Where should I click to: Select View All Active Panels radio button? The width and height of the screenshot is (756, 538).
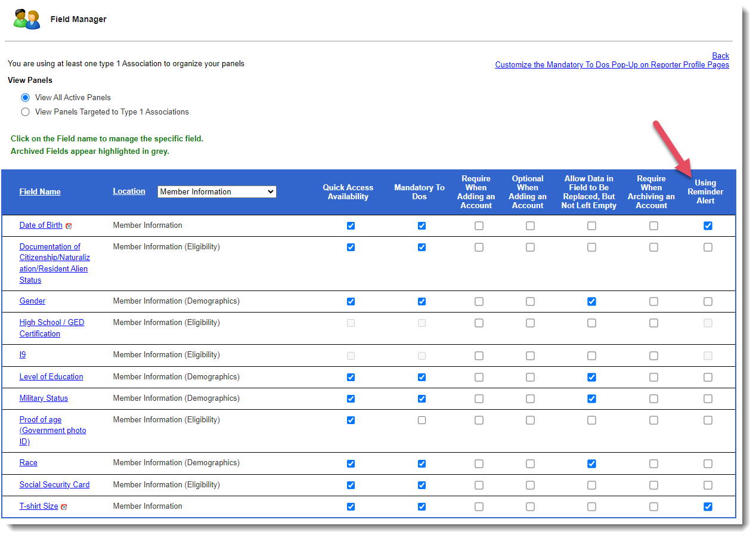coord(25,97)
